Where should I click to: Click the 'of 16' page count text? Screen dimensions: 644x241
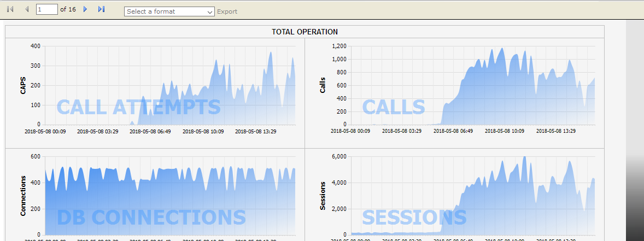[x=68, y=9]
